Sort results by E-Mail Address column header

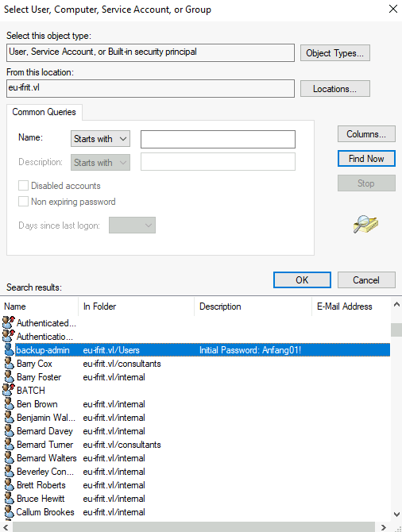(350, 306)
